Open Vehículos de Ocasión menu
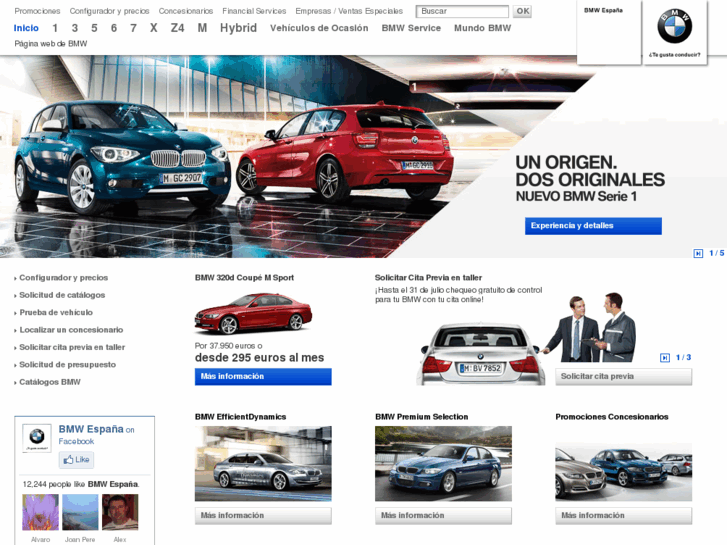 click(319, 28)
